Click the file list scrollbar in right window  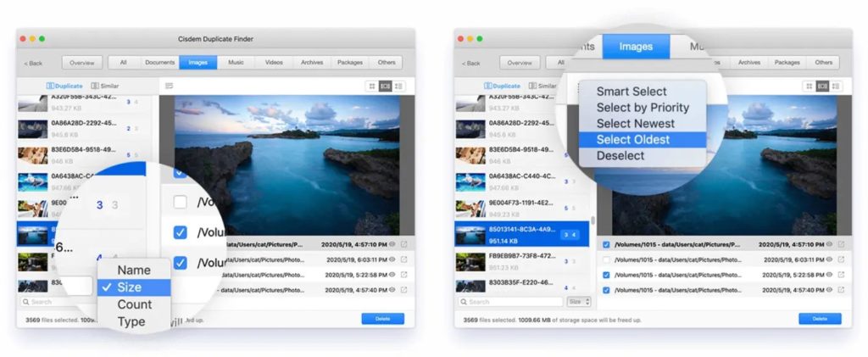pyautogui.click(x=593, y=220)
